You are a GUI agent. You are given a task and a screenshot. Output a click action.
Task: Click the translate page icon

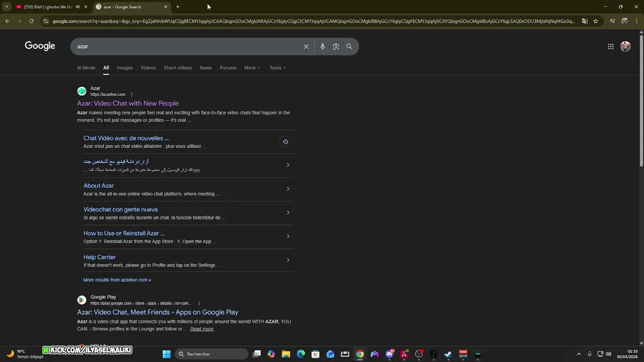coord(585,21)
